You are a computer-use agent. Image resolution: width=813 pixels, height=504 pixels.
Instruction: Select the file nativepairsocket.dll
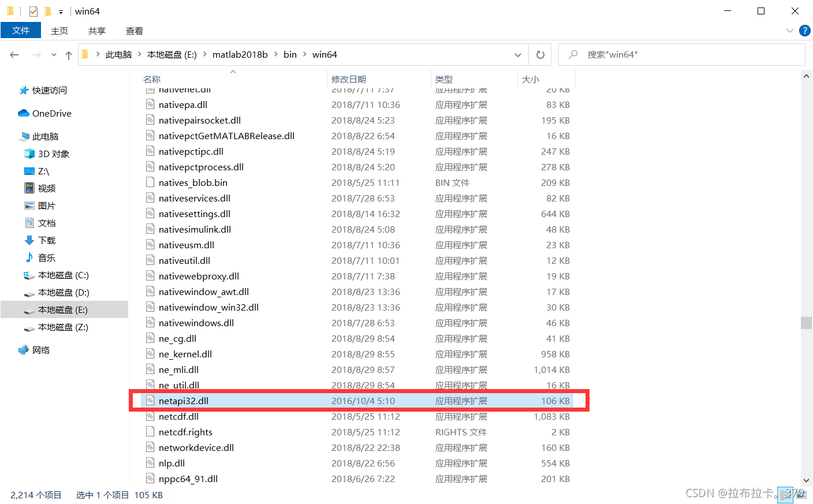click(200, 120)
